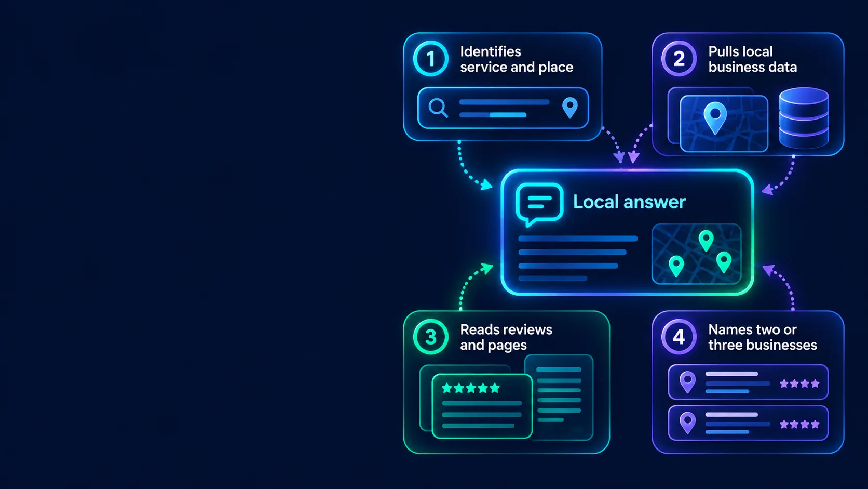
Task: Click the chat bubble icon beside Local answer
Action: [x=539, y=204]
